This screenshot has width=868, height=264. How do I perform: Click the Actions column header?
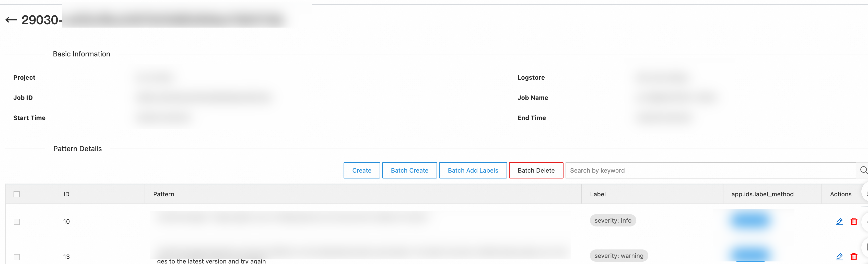tap(840, 194)
